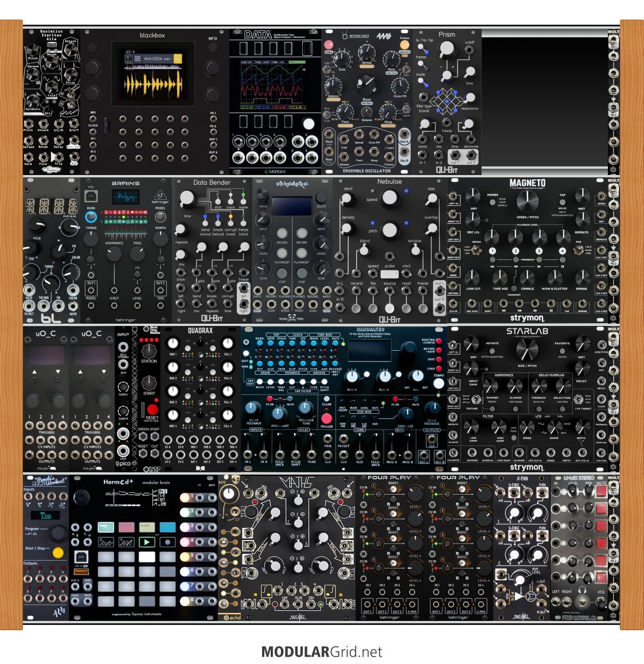Toggle the lp/hp/bp switch on Prism

tap(423, 49)
